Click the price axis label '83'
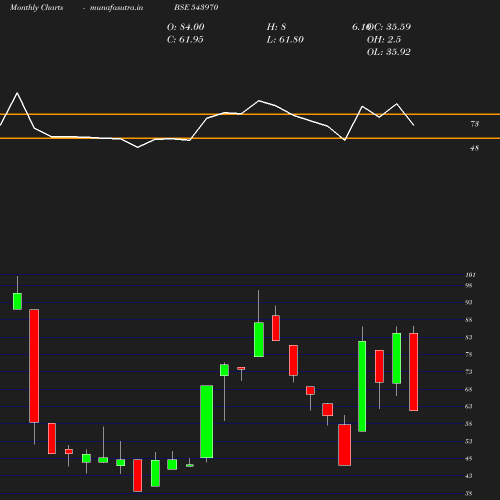This screenshot has width=500, height=500. pos(468,337)
